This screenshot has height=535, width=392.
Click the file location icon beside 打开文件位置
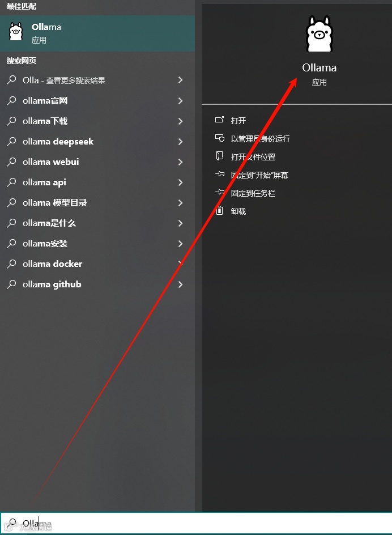pyautogui.click(x=219, y=156)
